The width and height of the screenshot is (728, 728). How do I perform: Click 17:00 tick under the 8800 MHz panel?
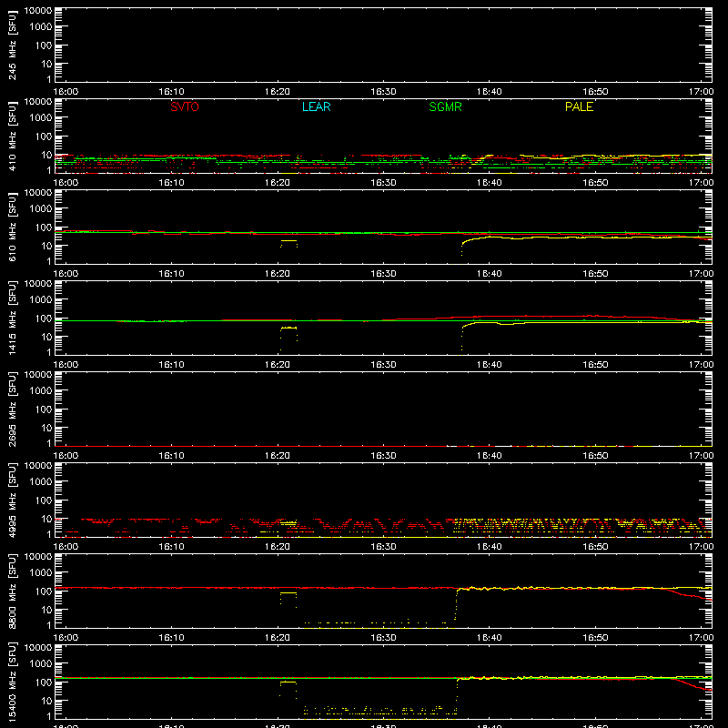tap(701, 638)
